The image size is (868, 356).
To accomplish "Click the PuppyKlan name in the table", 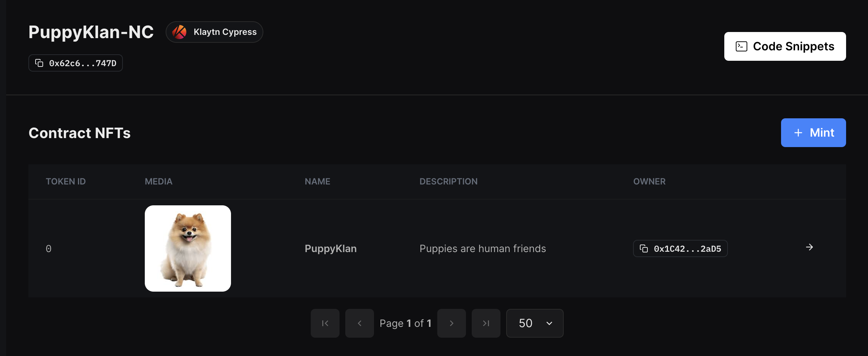I will coord(331,248).
